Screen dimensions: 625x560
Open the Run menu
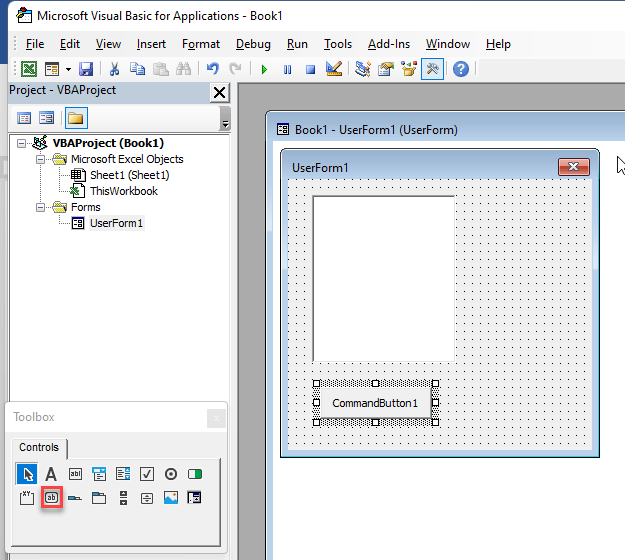297,44
